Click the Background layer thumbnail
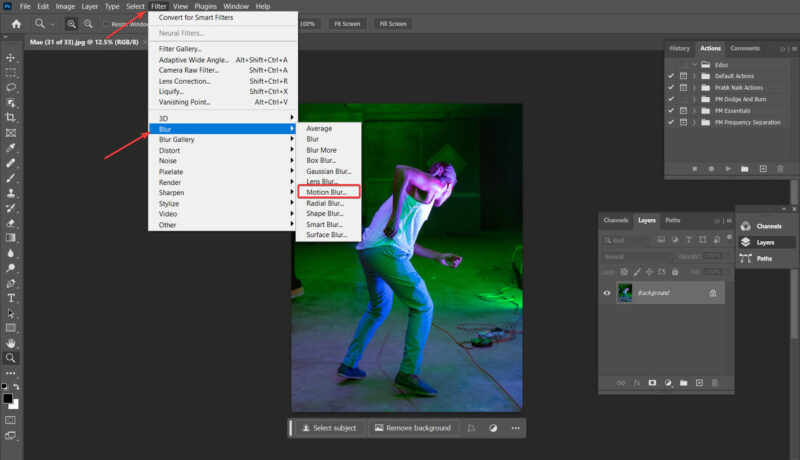Screen dimensions: 800x460 [x=625, y=293]
